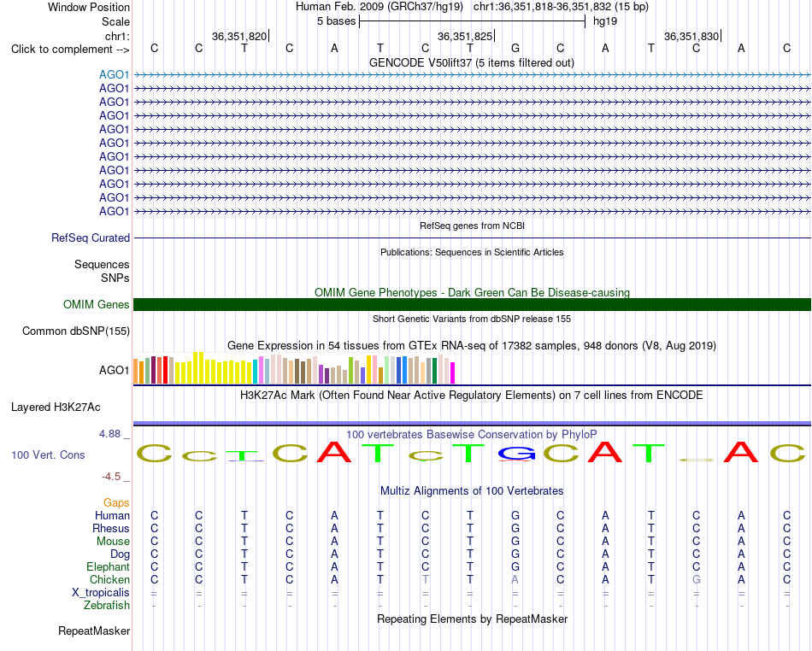The height and width of the screenshot is (651, 812).
Task: Select the Chicken species label
Action: click(x=109, y=580)
